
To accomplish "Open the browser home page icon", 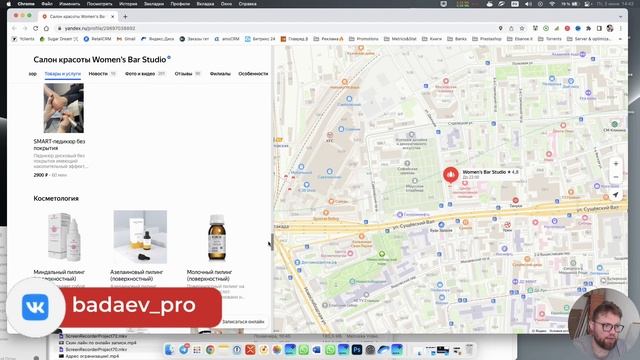I will tap(46, 28).
